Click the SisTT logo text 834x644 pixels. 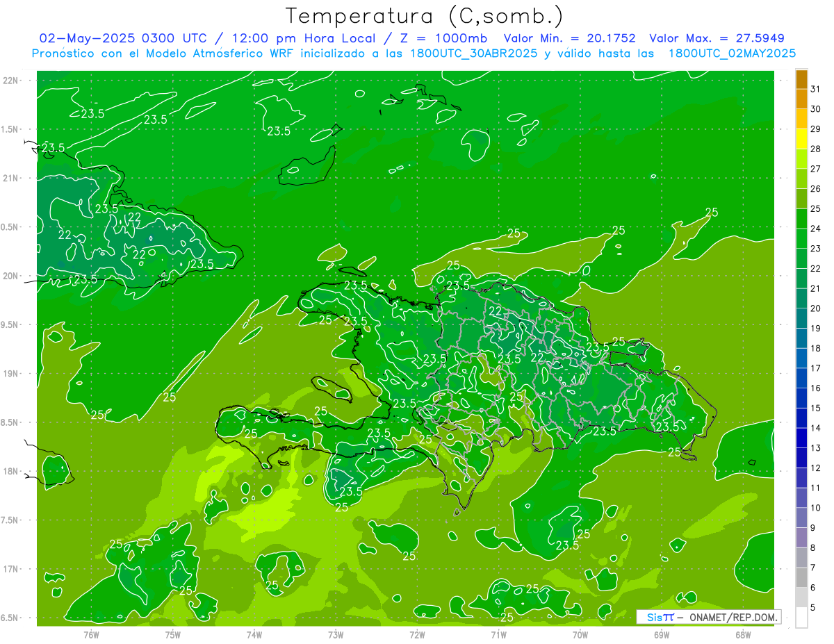(660, 617)
